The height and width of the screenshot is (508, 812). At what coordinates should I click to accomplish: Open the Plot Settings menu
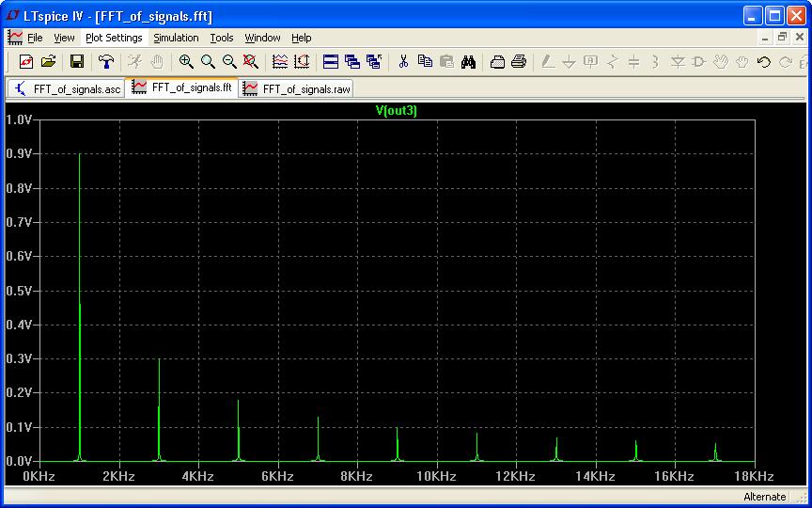114,38
